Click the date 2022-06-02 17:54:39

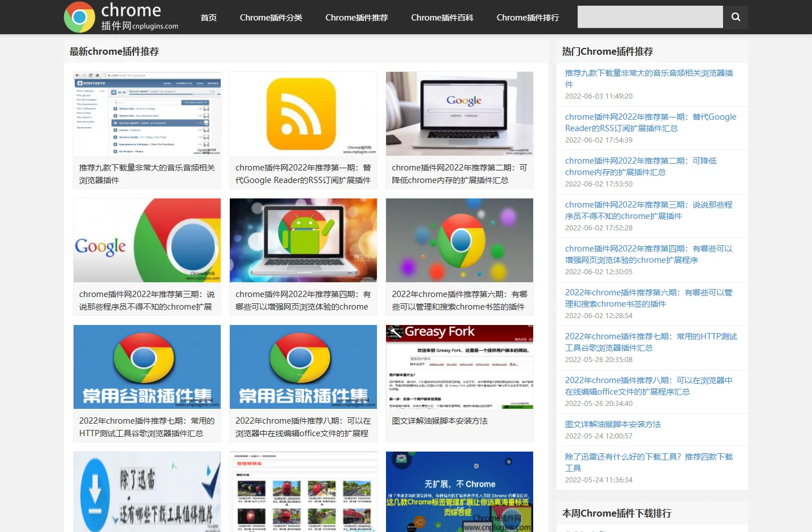point(599,140)
